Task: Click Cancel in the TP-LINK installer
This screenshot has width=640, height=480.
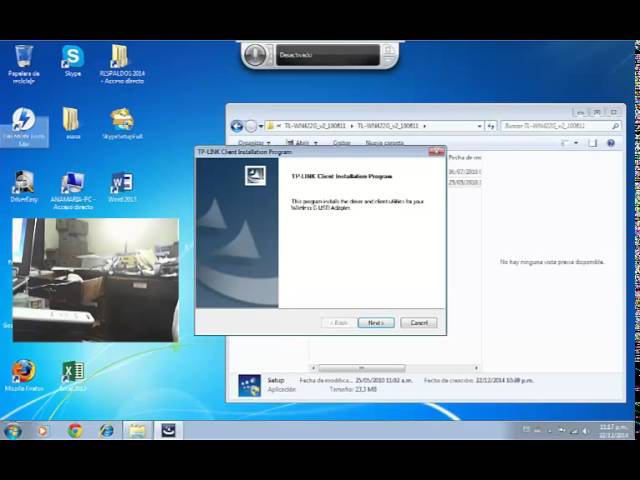Action: coord(419,323)
